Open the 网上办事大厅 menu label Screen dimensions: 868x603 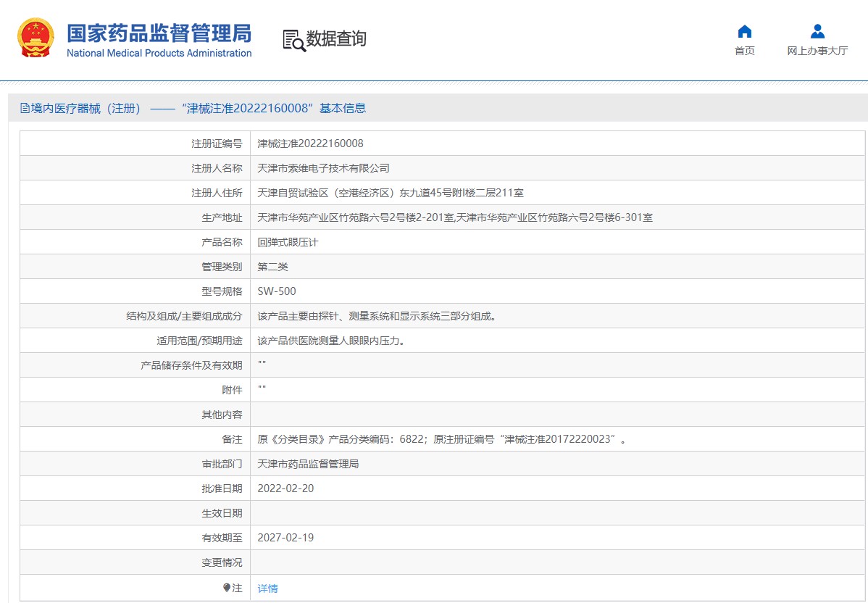pos(817,51)
